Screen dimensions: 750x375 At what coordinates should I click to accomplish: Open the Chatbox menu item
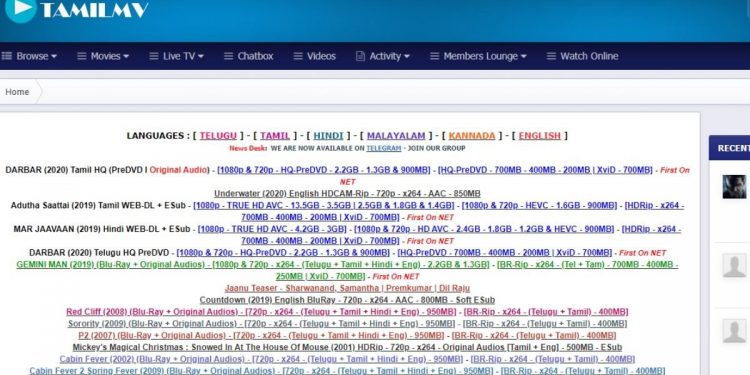click(x=255, y=56)
